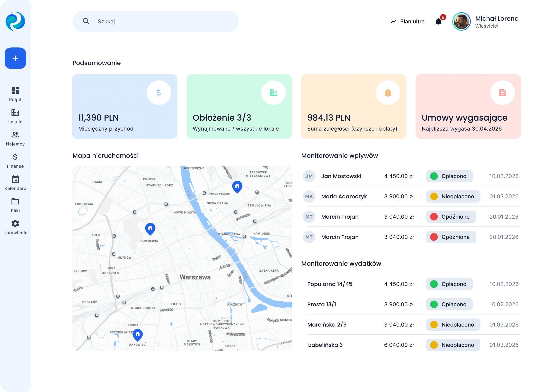Click the blue plus add button
Image resolution: width=552 pixels, height=392 pixels.
pyautogui.click(x=15, y=58)
